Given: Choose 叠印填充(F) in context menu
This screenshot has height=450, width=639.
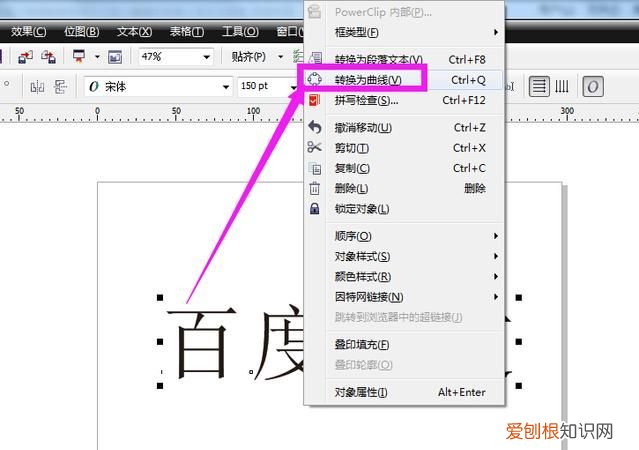Looking at the screenshot, I should (404, 345).
